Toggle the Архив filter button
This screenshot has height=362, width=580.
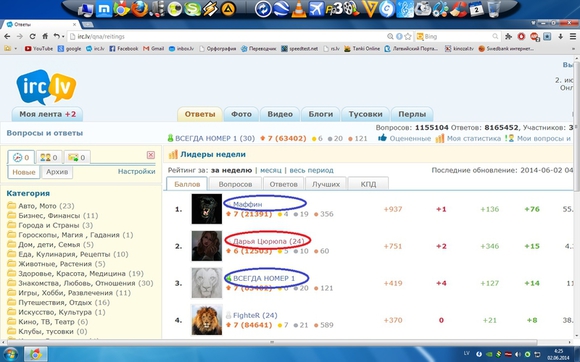point(57,172)
